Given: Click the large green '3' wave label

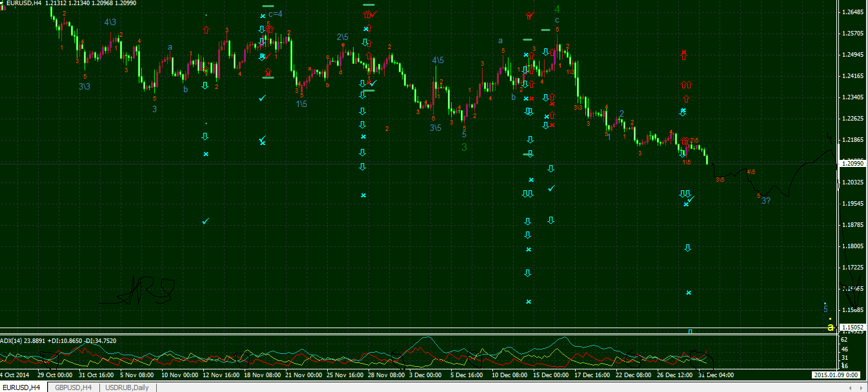Looking at the screenshot, I should point(464,147).
